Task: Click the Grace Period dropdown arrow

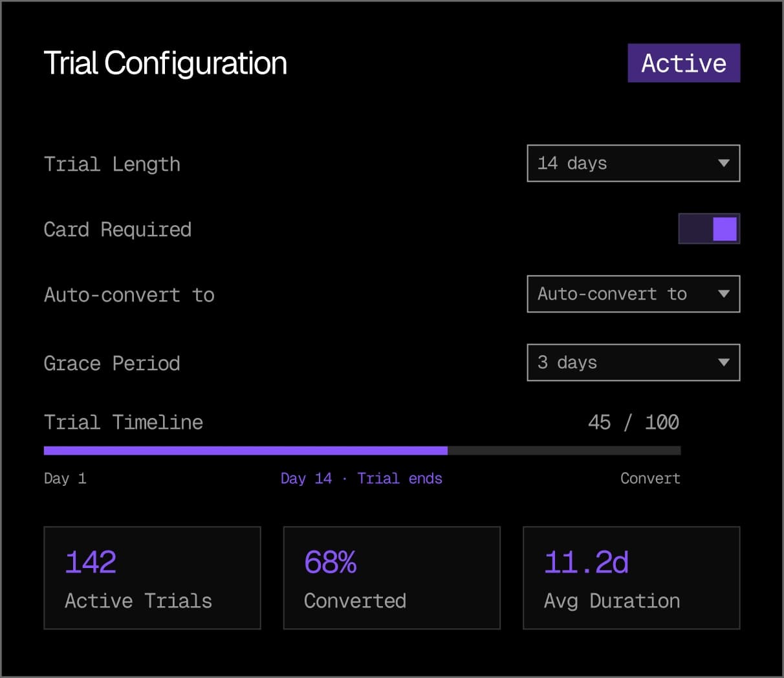Action: (x=724, y=362)
